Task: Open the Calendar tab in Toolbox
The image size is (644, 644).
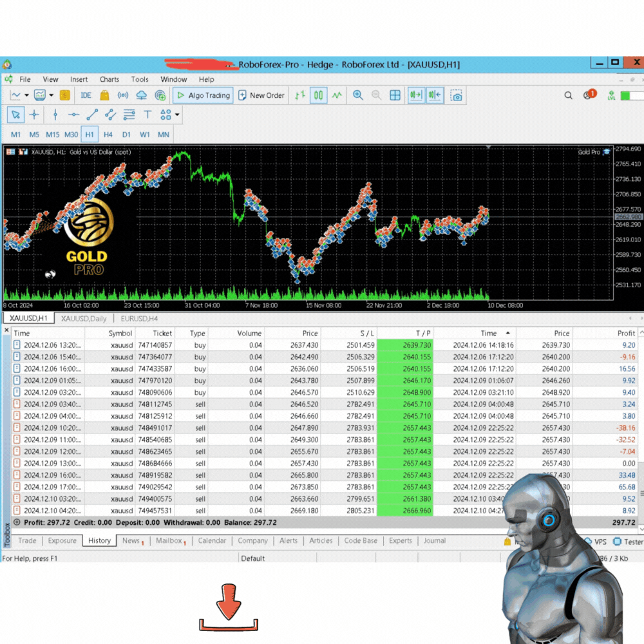Action: tap(212, 540)
